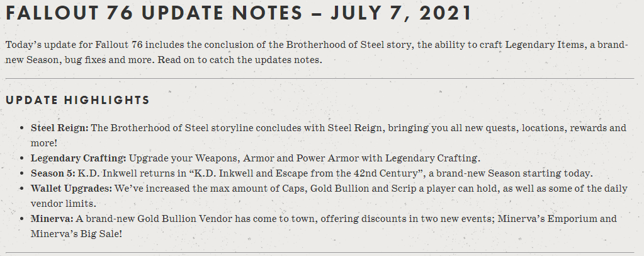Viewport: 644px width, 256px height.
Task: Click the bullet before Wallet Upgrades
Action: tap(21, 189)
